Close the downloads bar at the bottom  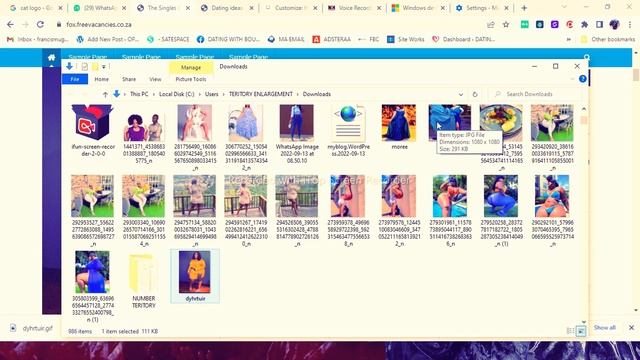631,327
